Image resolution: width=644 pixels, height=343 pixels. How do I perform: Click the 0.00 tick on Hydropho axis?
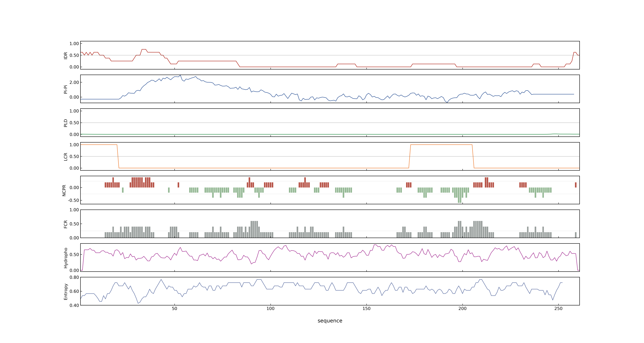[x=74, y=270]
